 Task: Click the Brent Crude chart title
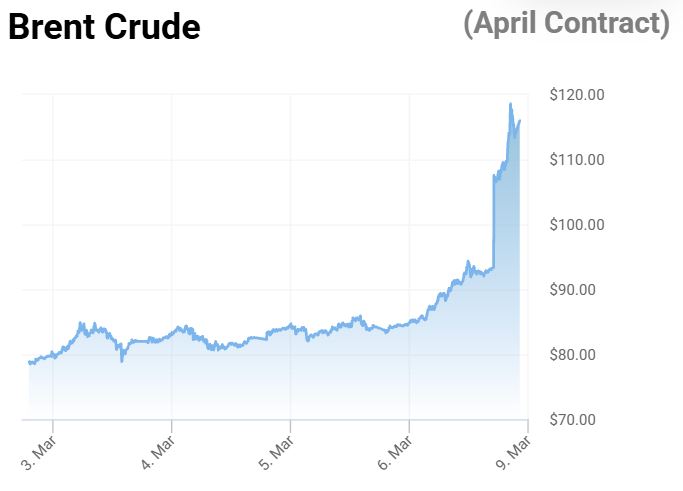click(104, 28)
